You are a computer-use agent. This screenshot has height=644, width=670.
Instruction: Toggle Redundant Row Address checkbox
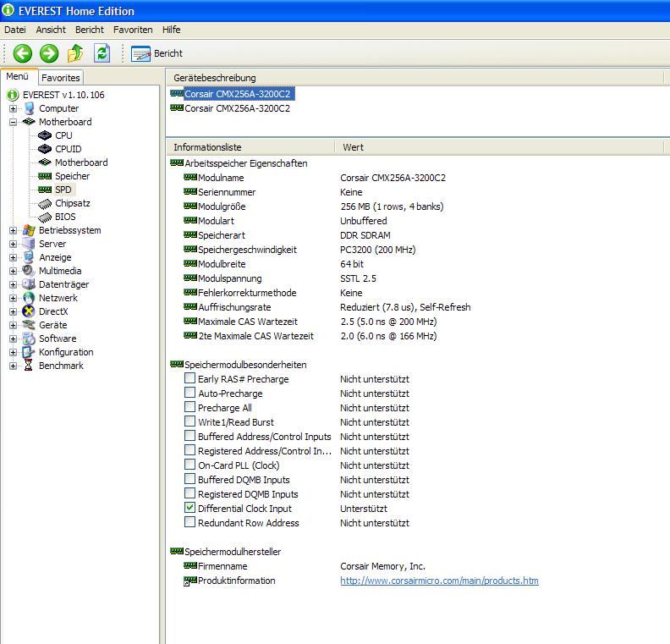pos(189,522)
